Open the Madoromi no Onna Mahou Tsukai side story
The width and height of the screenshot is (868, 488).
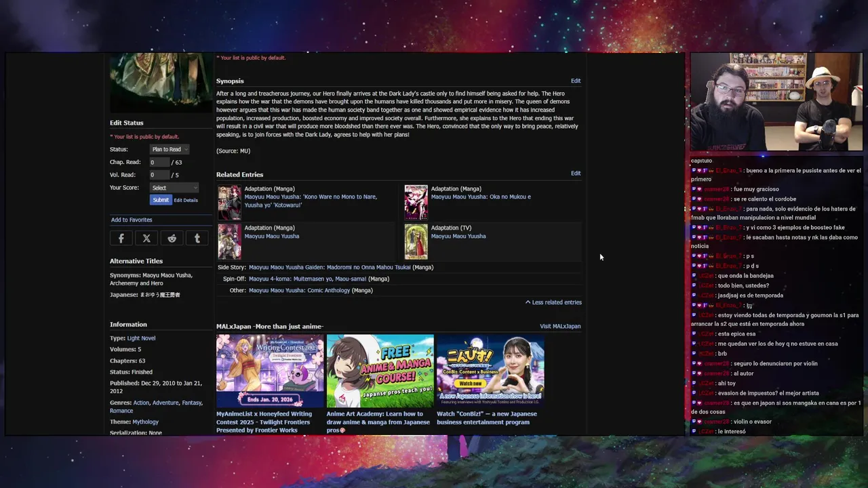[x=330, y=267]
